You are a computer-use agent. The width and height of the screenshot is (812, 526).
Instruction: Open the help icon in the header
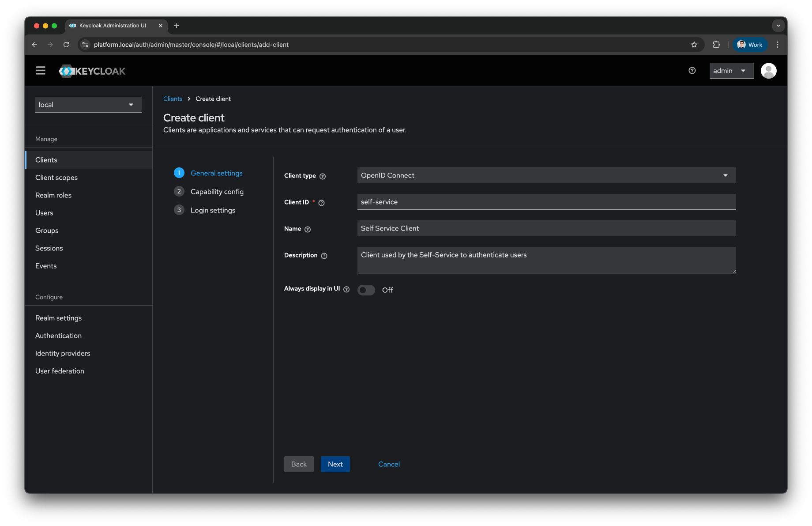click(x=692, y=70)
